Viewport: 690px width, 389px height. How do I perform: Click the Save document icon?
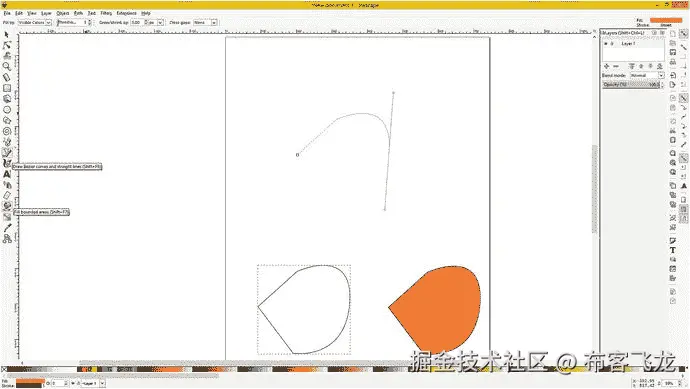673,52
